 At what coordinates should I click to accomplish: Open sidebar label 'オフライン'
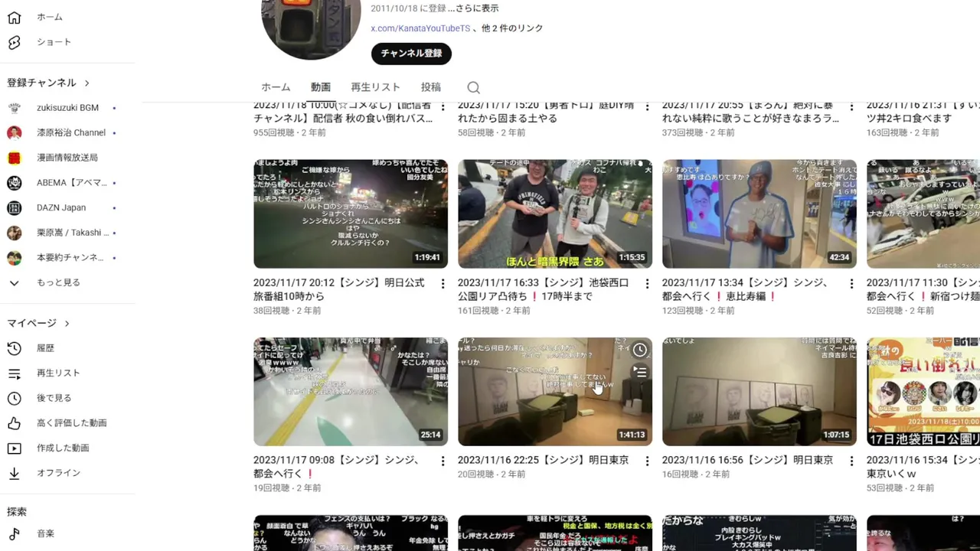(58, 473)
